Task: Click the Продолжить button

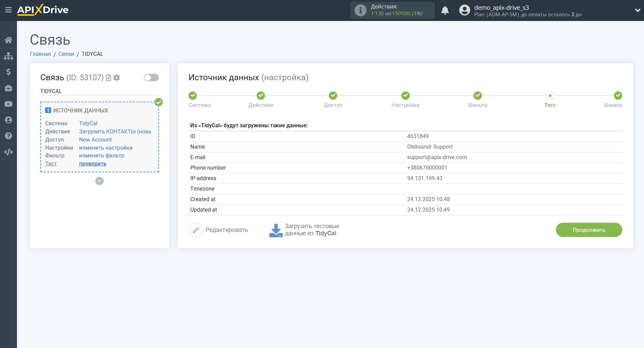Action: (589, 230)
